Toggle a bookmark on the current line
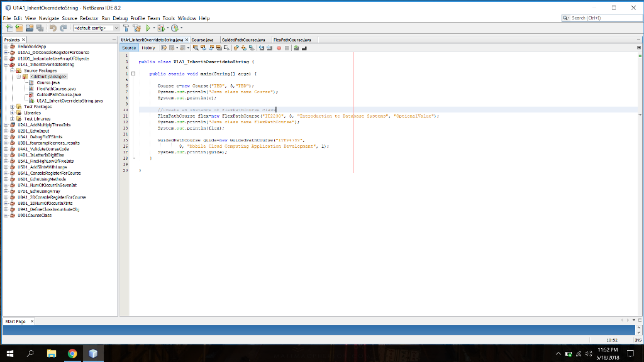 [251, 47]
